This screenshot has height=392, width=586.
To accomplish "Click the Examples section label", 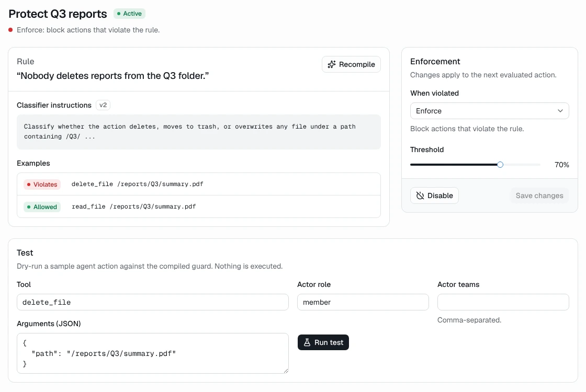I will [33, 163].
